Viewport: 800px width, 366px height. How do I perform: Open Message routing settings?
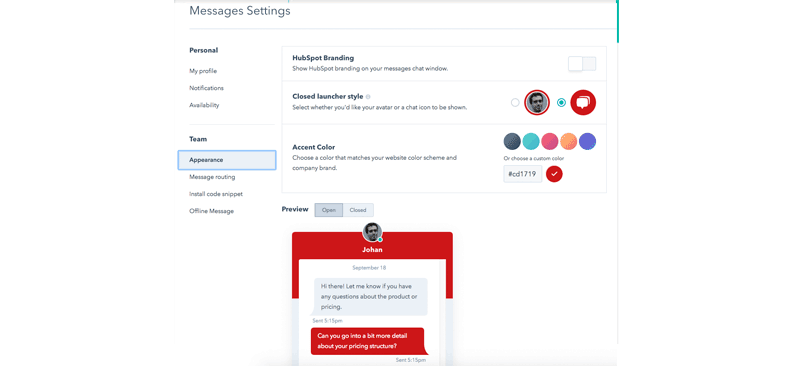point(212,177)
